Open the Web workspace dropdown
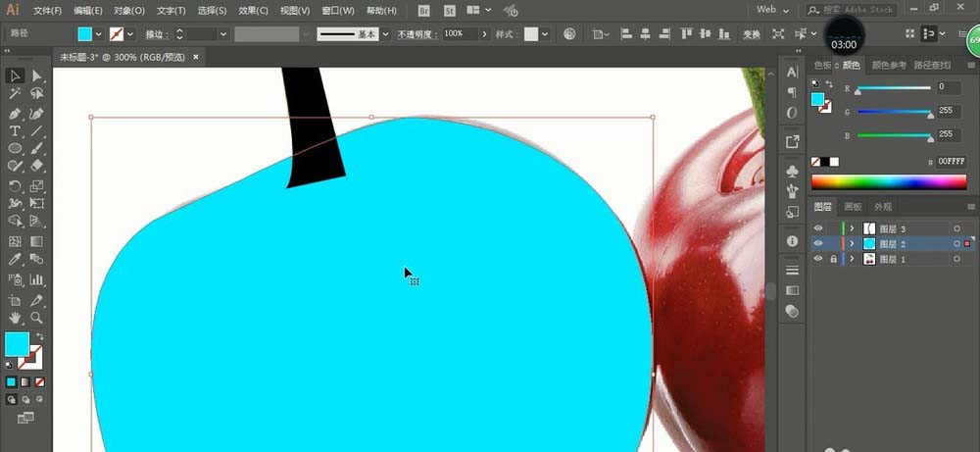The image size is (980, 452). pyautogui.click(x=772, y=10)
